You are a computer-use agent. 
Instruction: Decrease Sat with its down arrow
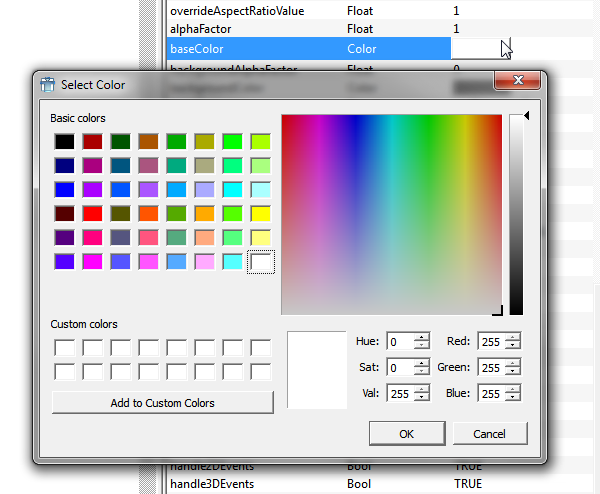[x=422, y=372]
